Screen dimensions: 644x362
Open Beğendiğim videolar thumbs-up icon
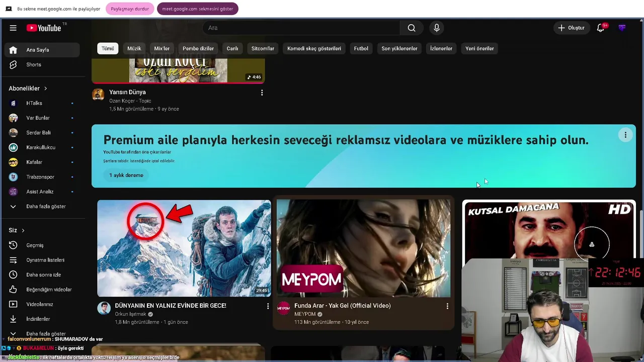(14, 290)
